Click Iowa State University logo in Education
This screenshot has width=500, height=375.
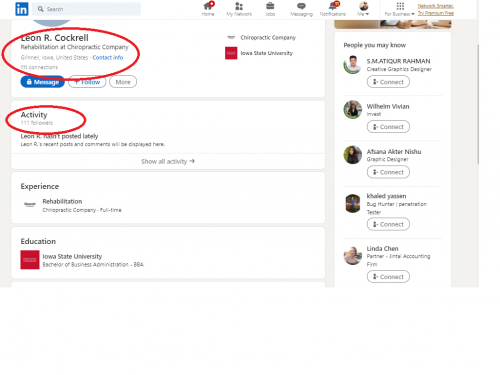[x=30, y=260]
